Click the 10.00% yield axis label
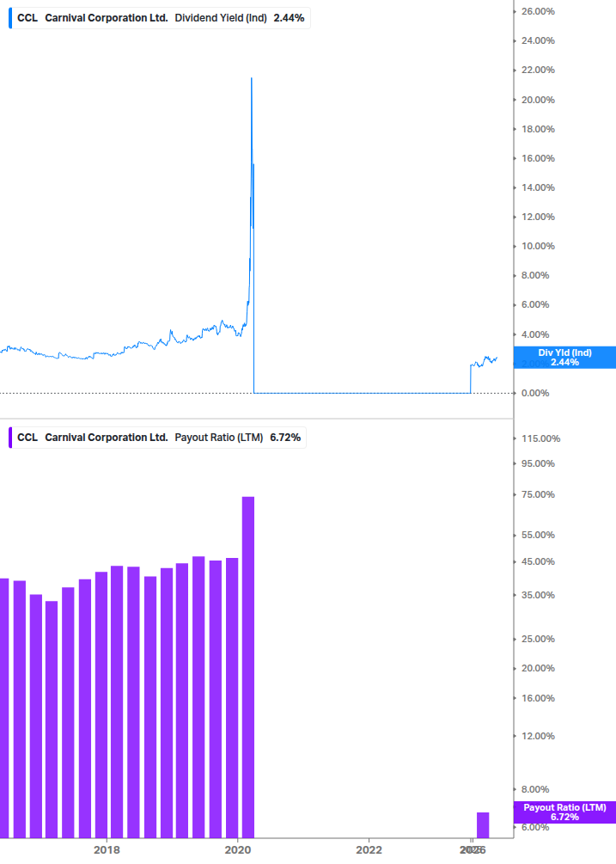Viewport: 616px width, 864px height. (538, 247)
